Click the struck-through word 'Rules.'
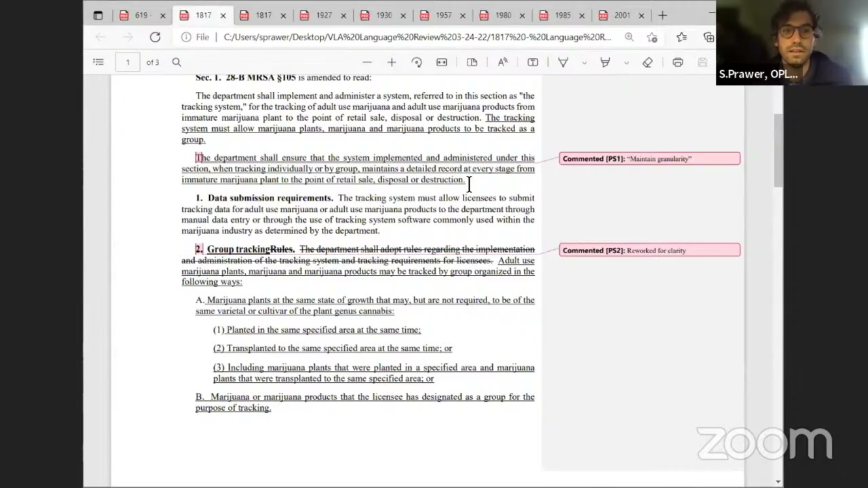The width and height of the screenshot is (868, 488). [x=282, y=249]
